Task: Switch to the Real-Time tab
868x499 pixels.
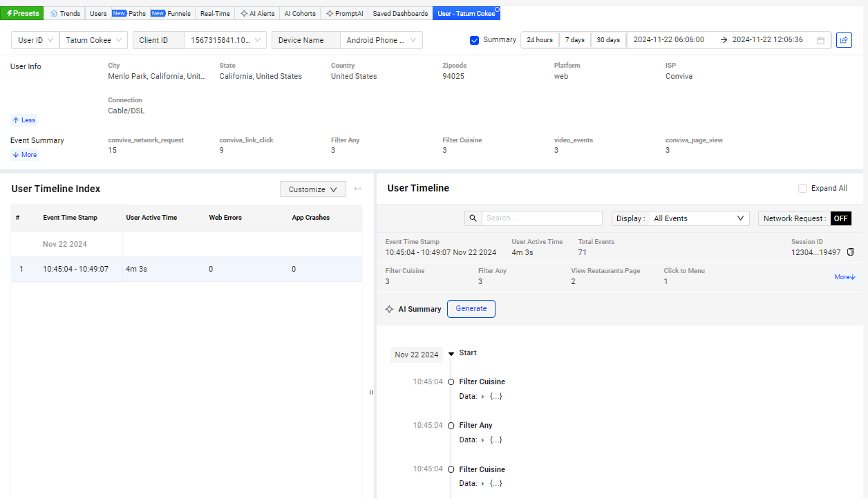Action: (x=215, y=13)
